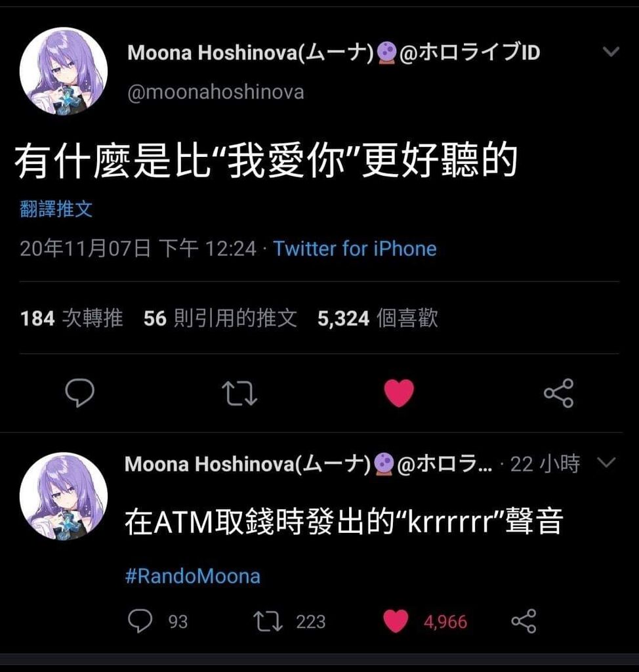Click the reply icon showing 93 replies

pos(140,621)
